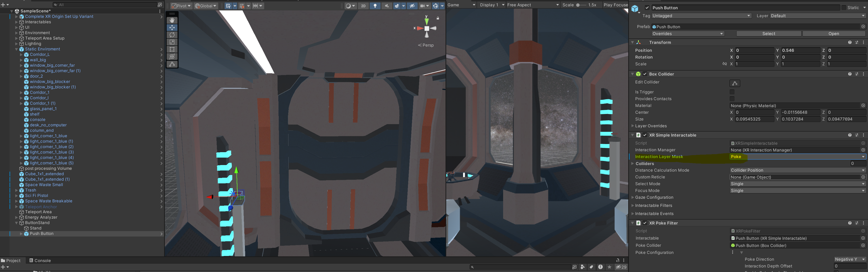The image size is (868, 272).
Task: Toggle scene audio mute icon
Action: point(387,6)
